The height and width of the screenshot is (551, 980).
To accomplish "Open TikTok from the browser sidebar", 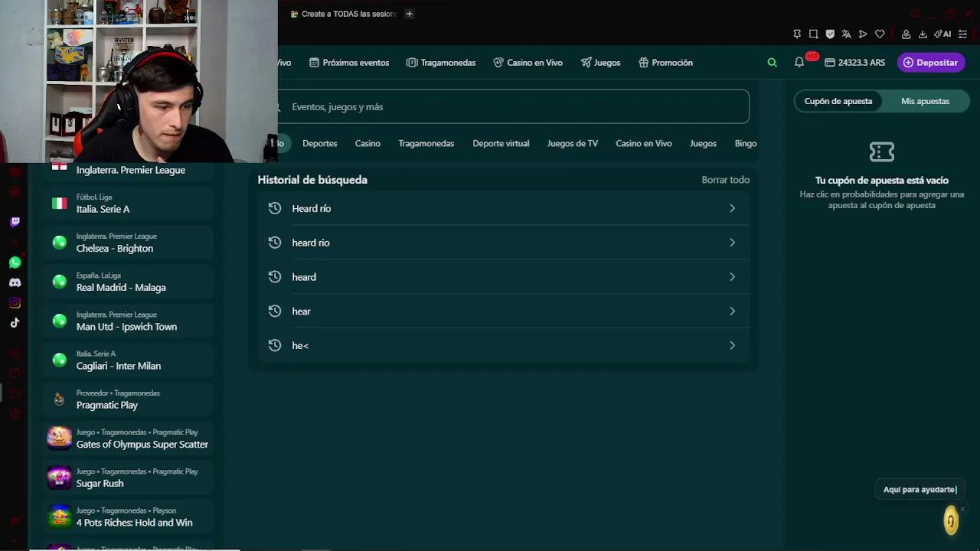I will 15,323.
